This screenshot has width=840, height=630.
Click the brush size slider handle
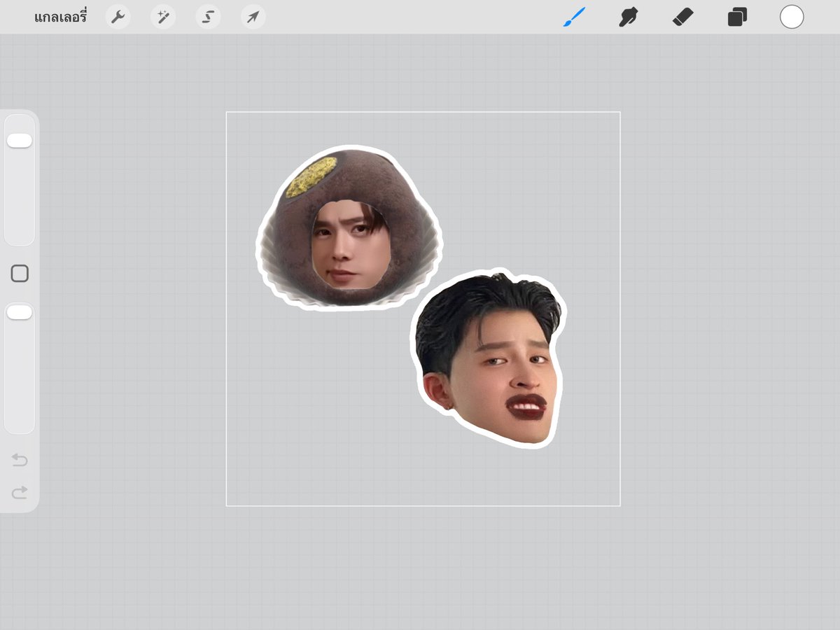[x=20, y=141]
